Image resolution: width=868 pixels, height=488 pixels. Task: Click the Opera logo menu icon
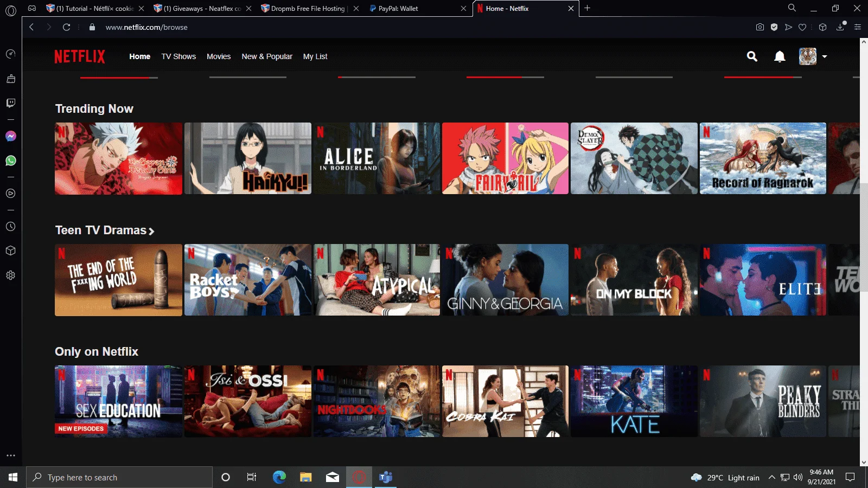tap(11, 10)
